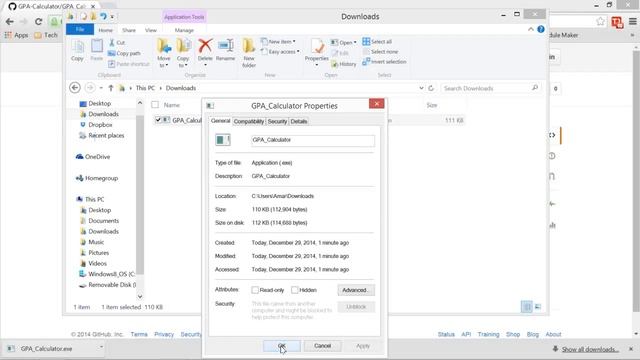Click the Search Downloads box

click(x=490, y=88)
